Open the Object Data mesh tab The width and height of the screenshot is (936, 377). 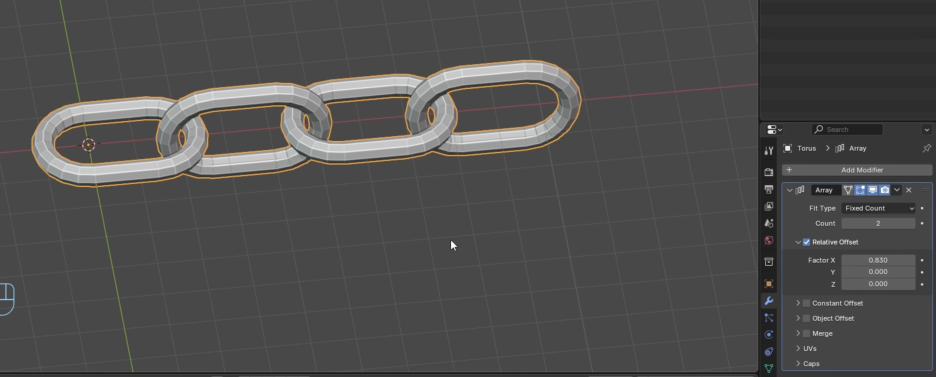point(769,368)
